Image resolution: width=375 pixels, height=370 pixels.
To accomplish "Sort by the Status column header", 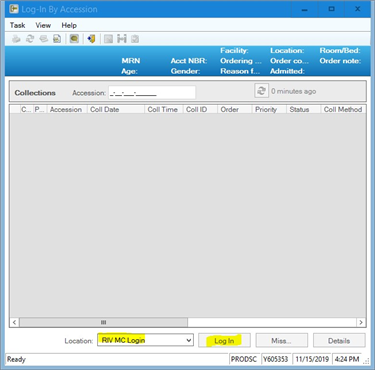I will tap(304, 109).
